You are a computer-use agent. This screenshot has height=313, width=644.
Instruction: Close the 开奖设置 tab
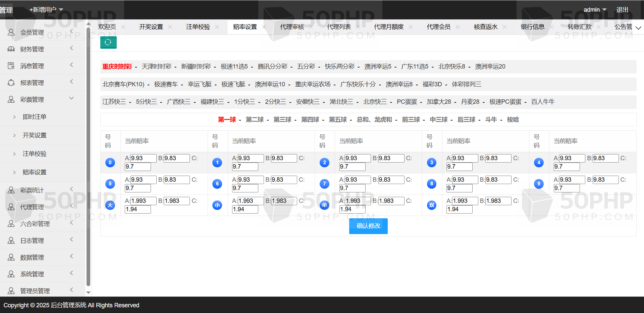[170, 27]
